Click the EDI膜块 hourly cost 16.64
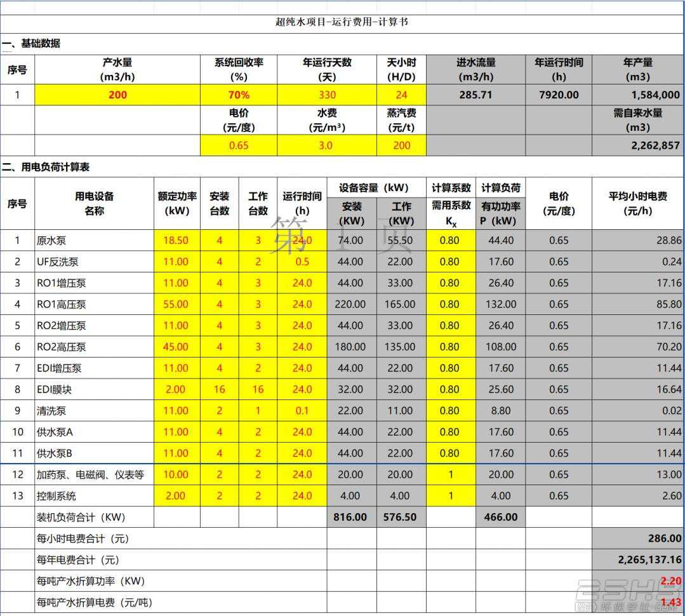This screenshot has height=616, width=685. tap(638, 389)
